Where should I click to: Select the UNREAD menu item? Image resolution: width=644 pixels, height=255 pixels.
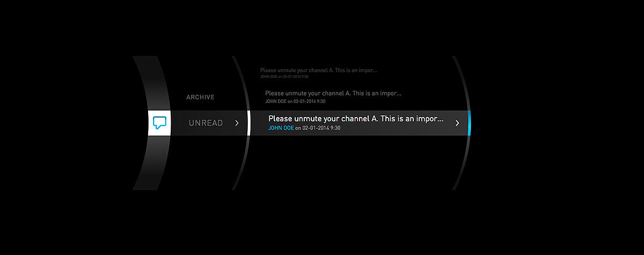click(206, 123)
